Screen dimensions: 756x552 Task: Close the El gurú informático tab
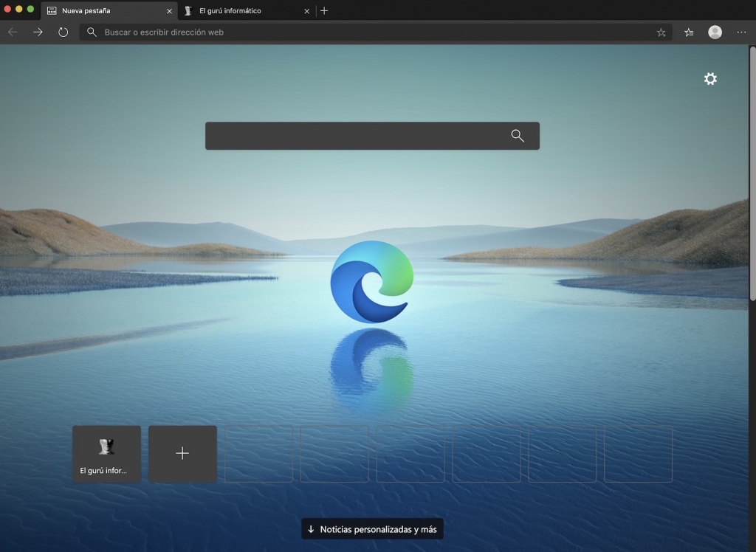click(x=306, y=11)
